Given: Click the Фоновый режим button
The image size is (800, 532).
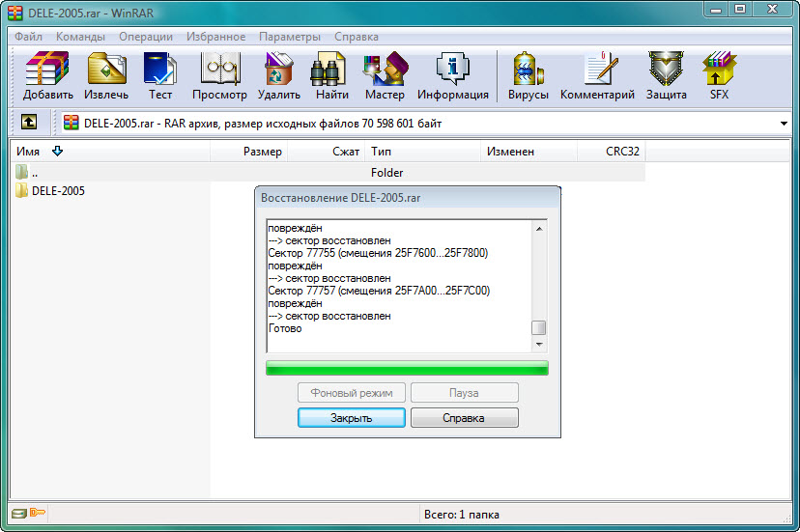Looking at the screenshot, I should click(x=352, y=393).
